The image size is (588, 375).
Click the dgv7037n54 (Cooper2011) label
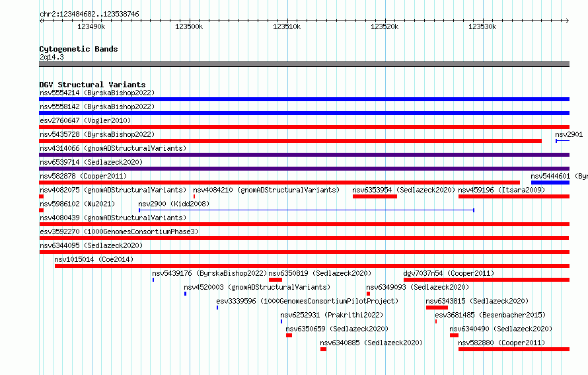(449, 273)
